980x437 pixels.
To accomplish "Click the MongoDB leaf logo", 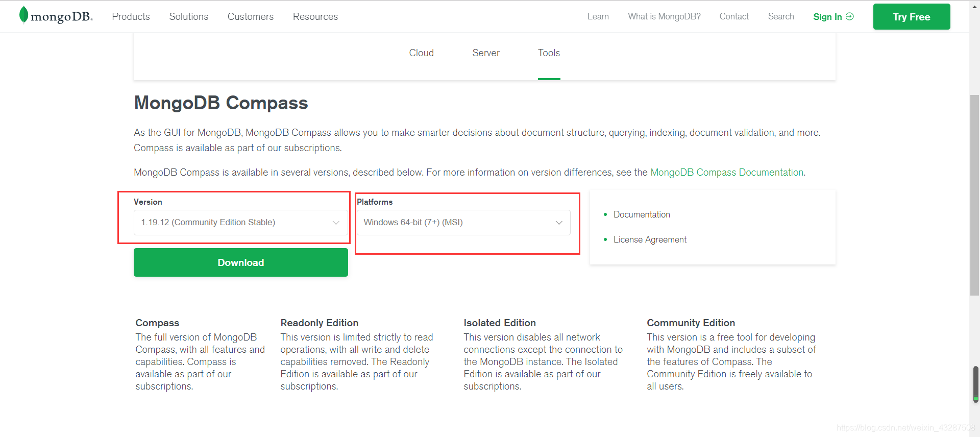I will tap(56, 16).
